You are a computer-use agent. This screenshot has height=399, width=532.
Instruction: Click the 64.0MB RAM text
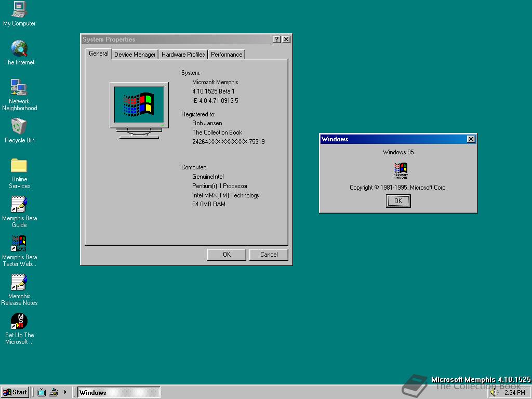(x=209, y=204)
